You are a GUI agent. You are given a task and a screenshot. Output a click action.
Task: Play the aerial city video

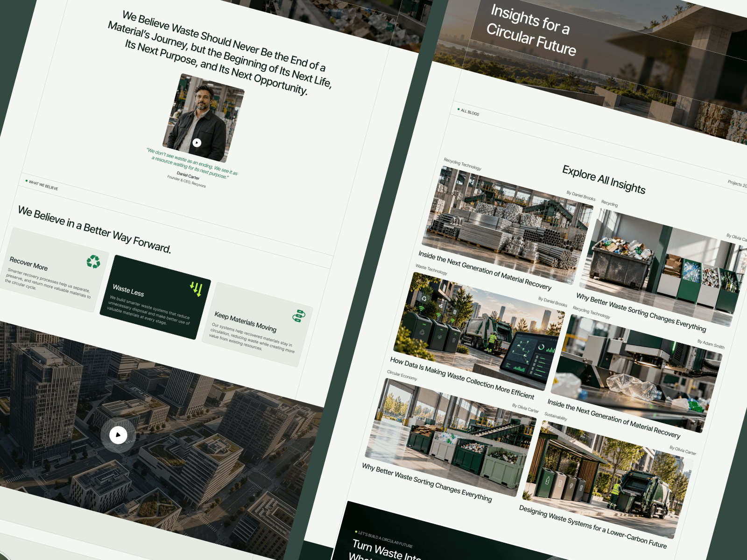pos(118,435)
